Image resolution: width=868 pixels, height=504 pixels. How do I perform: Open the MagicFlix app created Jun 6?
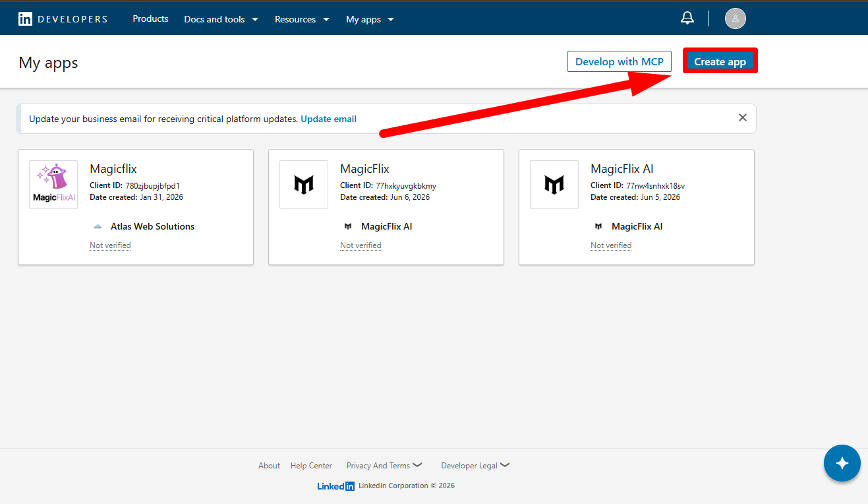364,169
